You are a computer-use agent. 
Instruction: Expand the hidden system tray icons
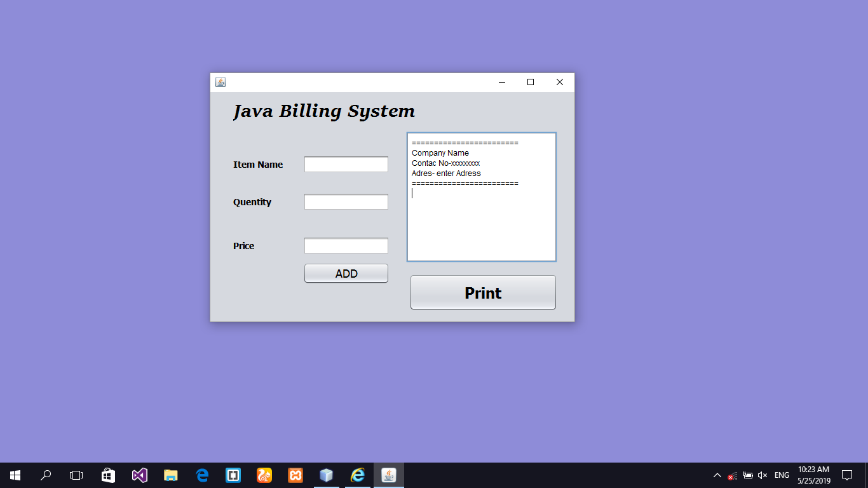pos(717,475)
